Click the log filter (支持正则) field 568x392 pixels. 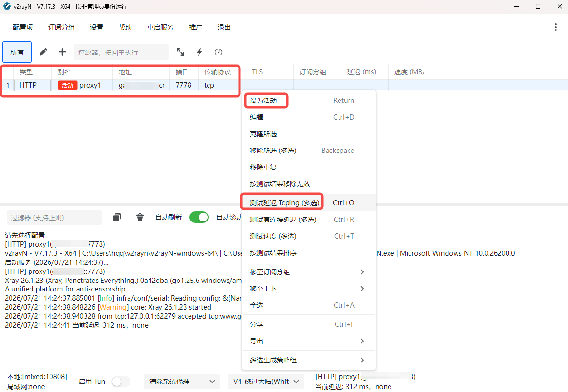tap(54, 217)
